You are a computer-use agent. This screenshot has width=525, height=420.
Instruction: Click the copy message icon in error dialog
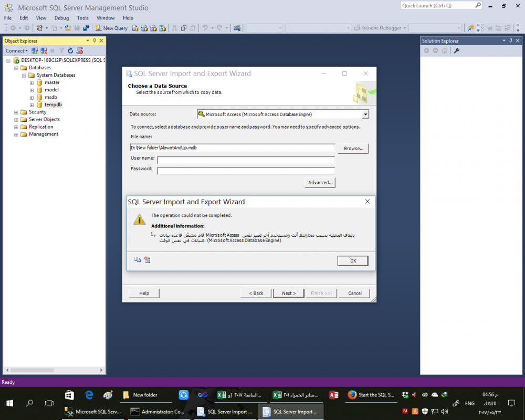tap(138, 259)
